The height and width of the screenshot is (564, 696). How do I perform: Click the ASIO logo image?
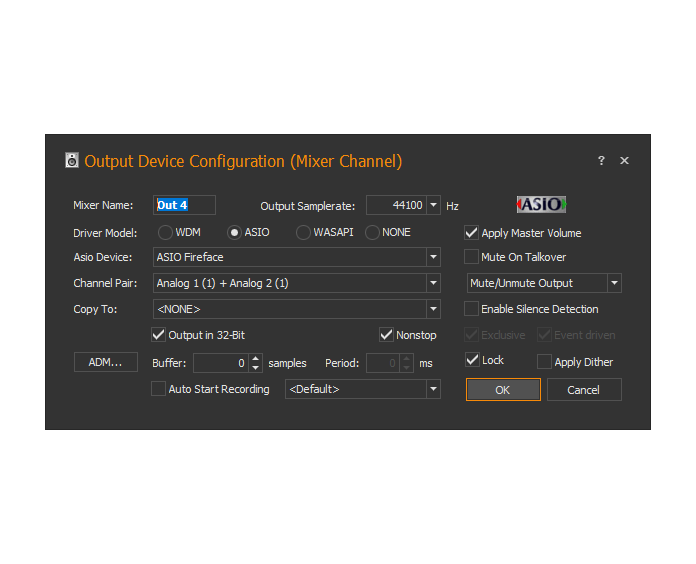[541, 205]
